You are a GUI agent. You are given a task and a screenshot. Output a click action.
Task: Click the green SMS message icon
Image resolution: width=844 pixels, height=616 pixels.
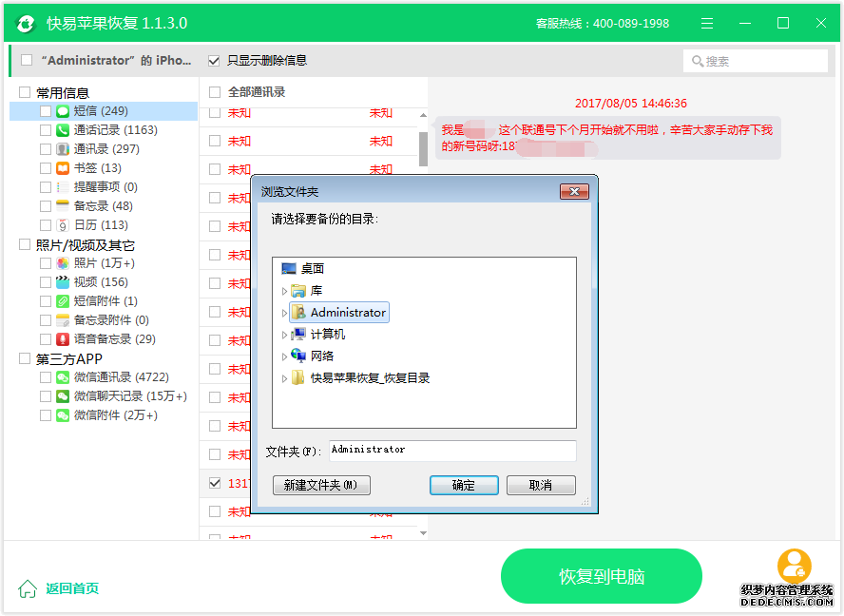[63, 111]
